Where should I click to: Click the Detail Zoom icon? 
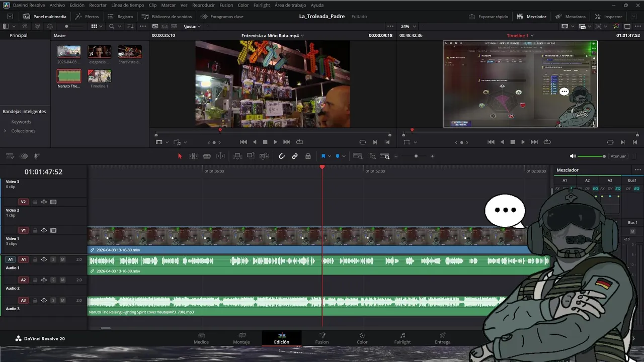pyautogui.click(x=373, y=156)
